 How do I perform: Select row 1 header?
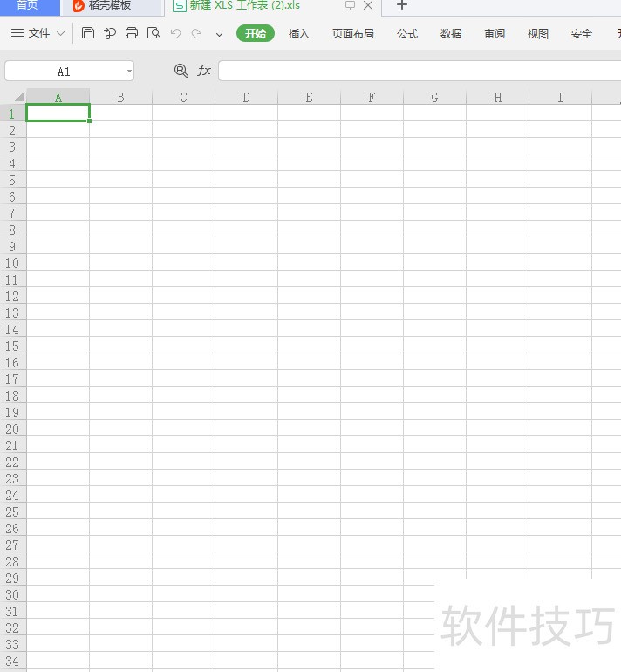tap(13, 113)
